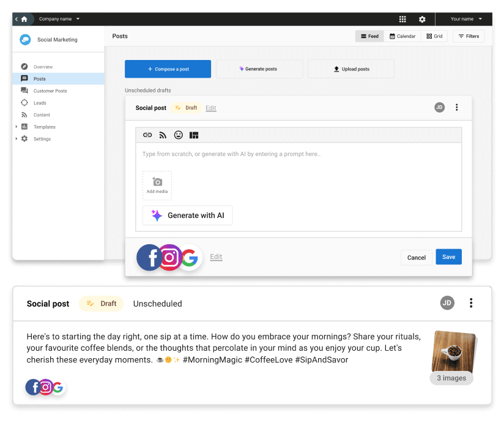Open the apps grid icon in top bar
Screen dimensions: 504x423
(x=402, y=19)
